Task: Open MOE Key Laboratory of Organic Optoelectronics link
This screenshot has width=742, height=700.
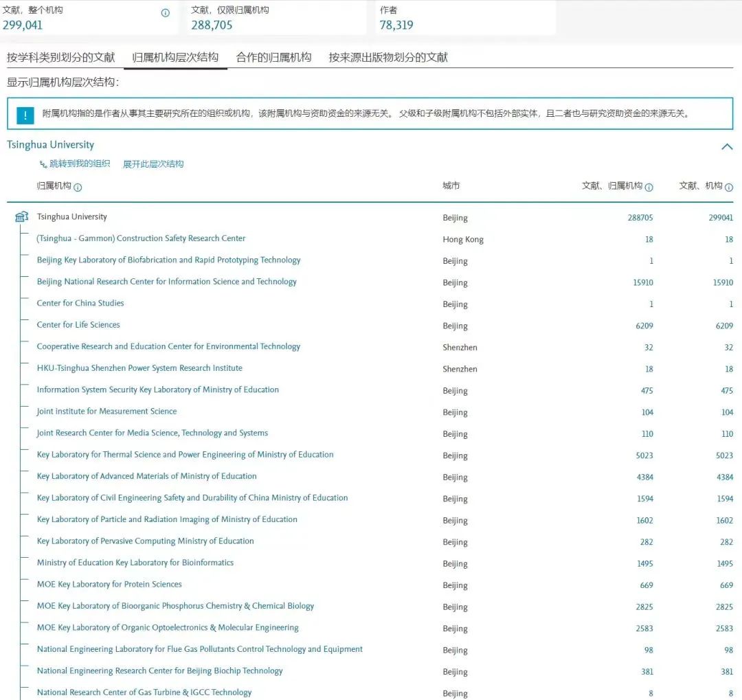Action: (168, 628)
